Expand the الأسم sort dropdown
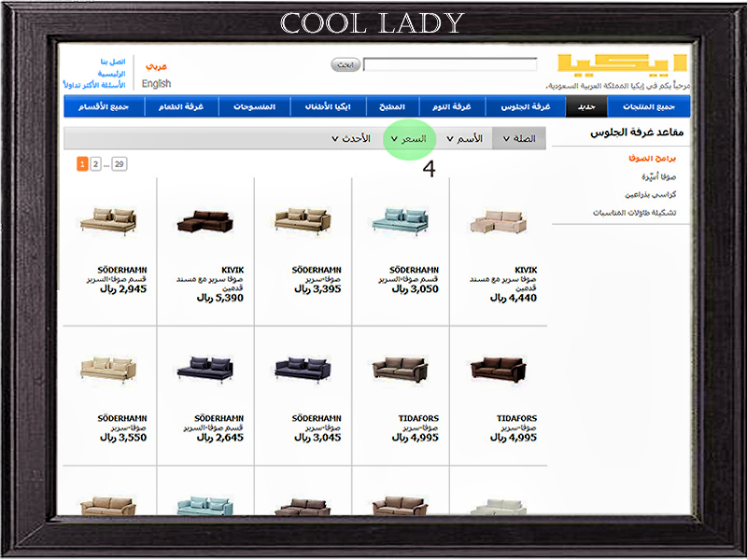747x560 pixels. (x=464, y=138)
